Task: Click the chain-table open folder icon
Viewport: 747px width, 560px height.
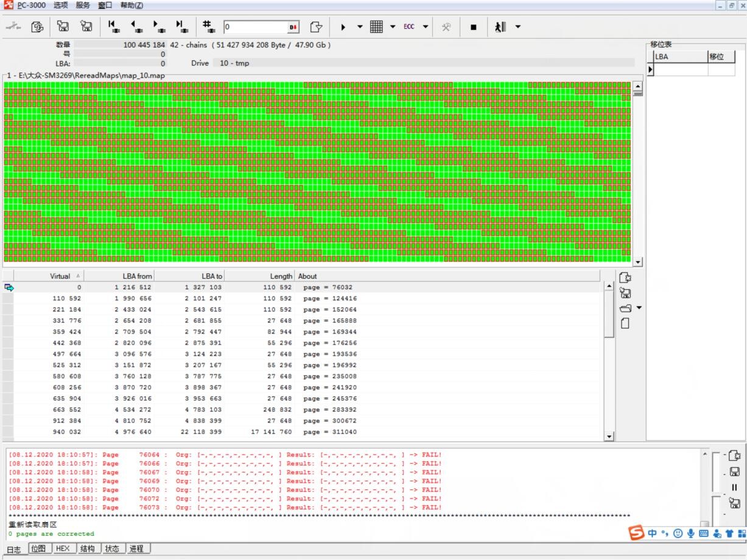Action: coord(625,309)
